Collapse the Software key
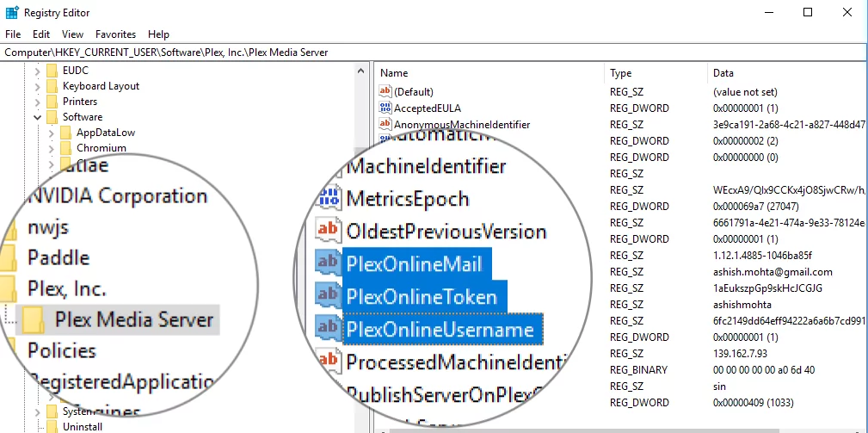Screen dimensions: 868x433 pos(37,117)
